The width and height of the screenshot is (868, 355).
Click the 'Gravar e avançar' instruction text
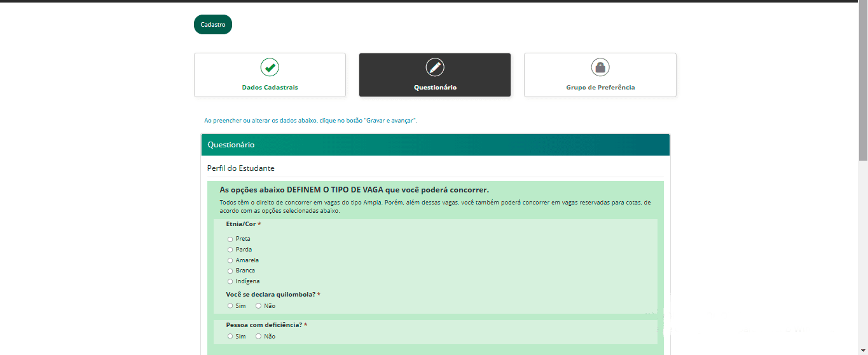tap(310, 121)
